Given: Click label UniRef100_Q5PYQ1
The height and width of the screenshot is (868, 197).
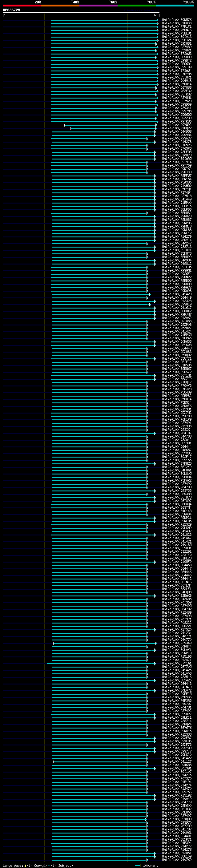Looking at the screenshot, I should point(177,189).
